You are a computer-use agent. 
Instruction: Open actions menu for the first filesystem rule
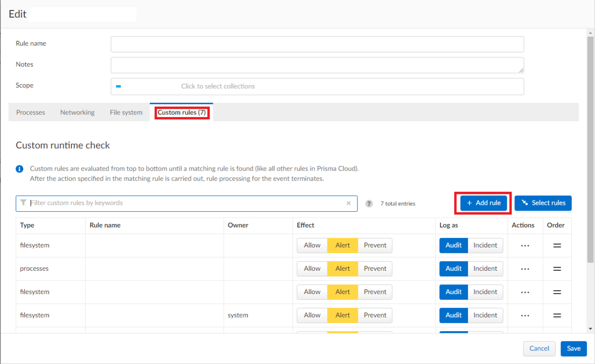pos(525,245)
